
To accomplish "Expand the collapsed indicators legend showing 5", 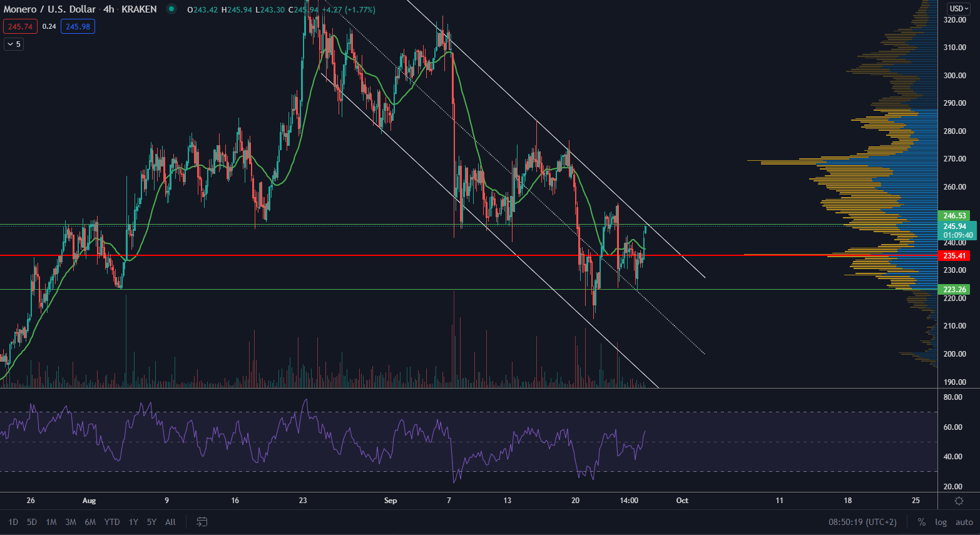I will [x=14, y=44].
